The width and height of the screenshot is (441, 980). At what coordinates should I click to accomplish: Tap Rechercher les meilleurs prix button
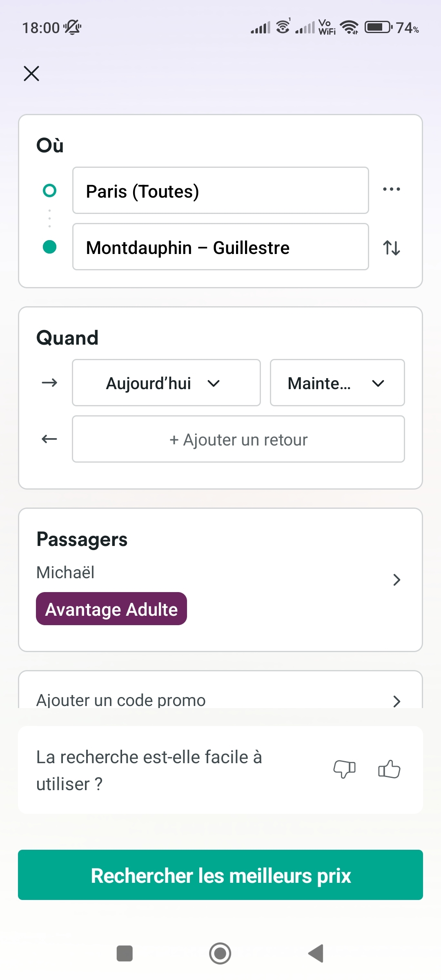tap(220, 875)
